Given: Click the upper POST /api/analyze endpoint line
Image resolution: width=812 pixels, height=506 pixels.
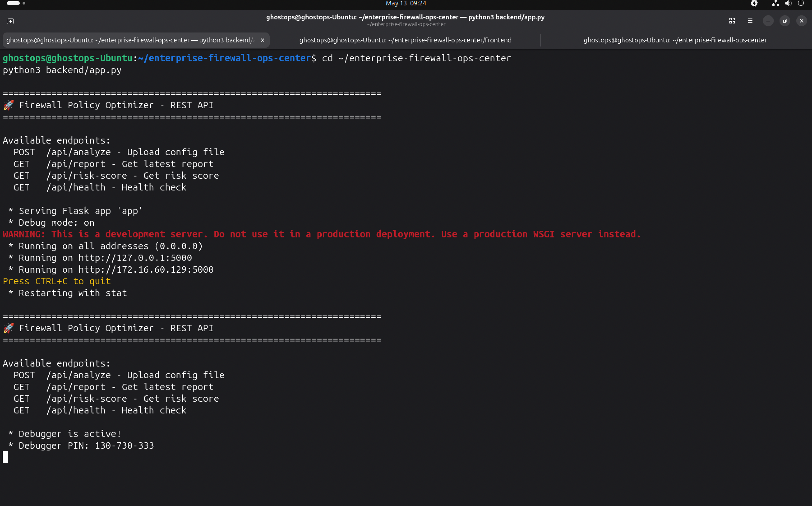Looking at the screenshot, I should click(x=119, y=152).
